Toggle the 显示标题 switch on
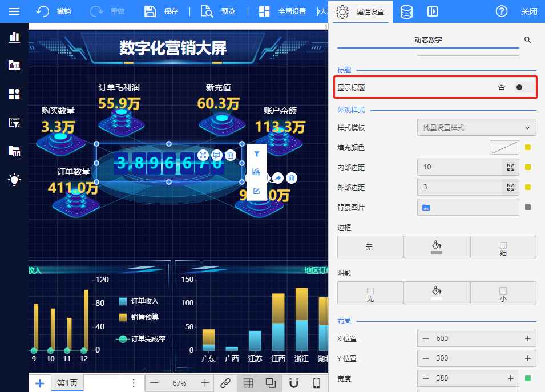 pyautogui.click(x=523, y=87)
